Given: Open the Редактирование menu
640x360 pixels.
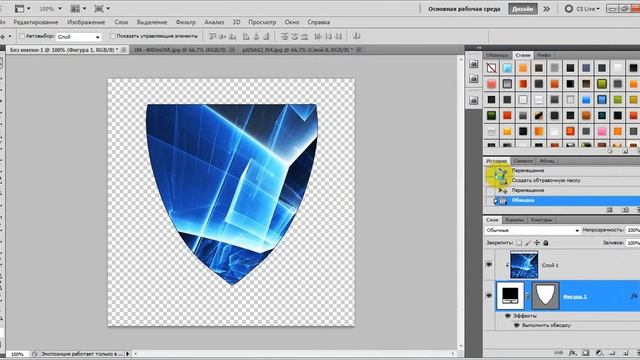Looking at the screenshot, I should click(36, 22).
